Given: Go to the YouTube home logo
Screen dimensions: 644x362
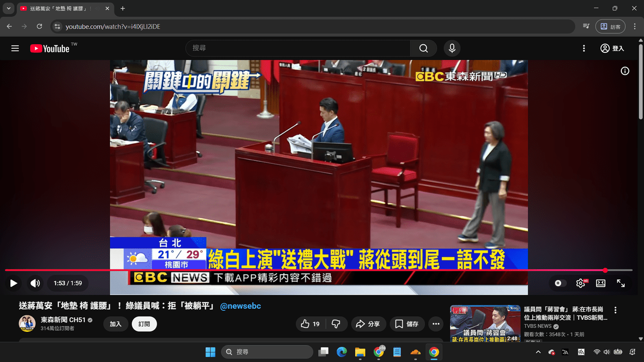Looking at the screenshot, I should 50,48.
